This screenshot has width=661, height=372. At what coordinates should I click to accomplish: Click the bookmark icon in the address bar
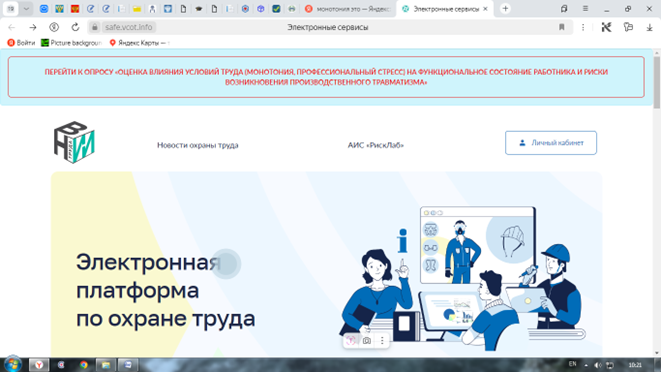(562, 27)
